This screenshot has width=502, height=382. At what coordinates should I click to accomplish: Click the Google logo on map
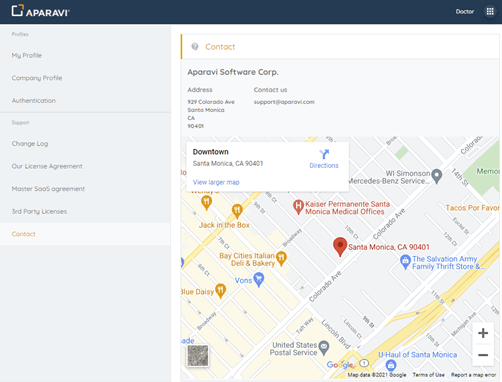point(339,365)
